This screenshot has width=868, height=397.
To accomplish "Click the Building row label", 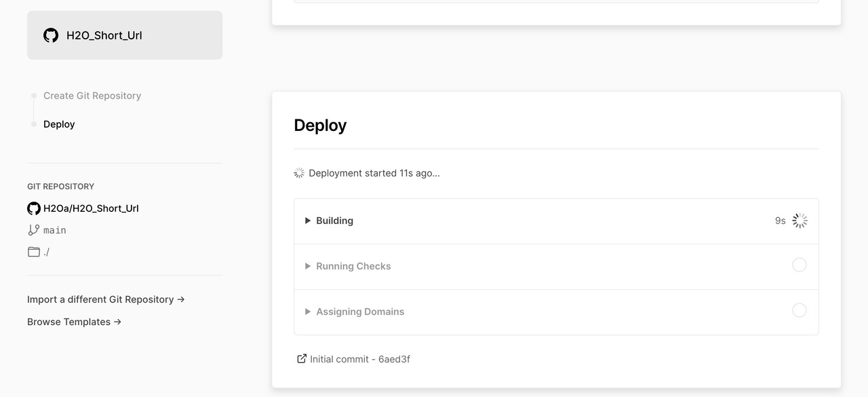I will [334, 221].
